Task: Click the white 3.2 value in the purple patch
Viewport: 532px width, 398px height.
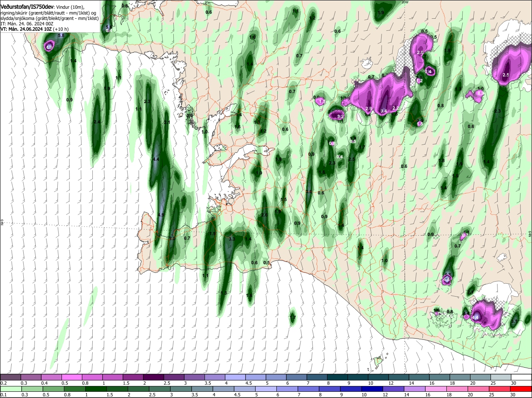Action: pyautogui.click(x=340, y=116)
